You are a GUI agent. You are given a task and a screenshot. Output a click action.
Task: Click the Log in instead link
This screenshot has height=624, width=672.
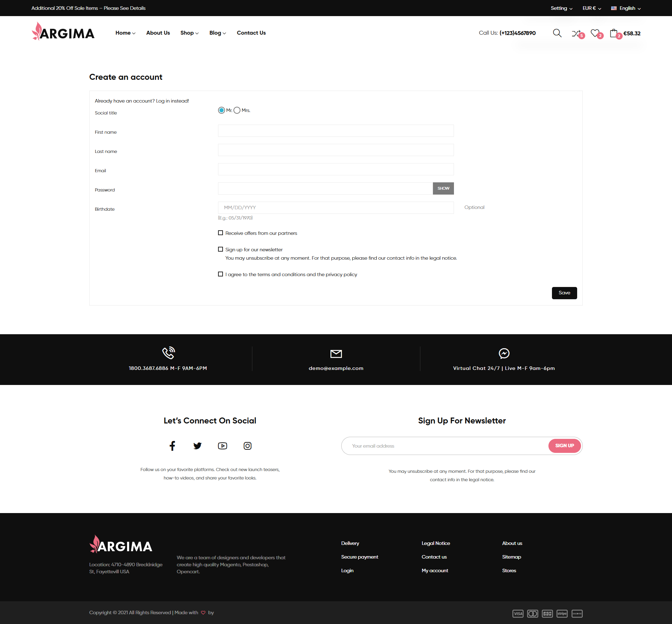point(172,101)
